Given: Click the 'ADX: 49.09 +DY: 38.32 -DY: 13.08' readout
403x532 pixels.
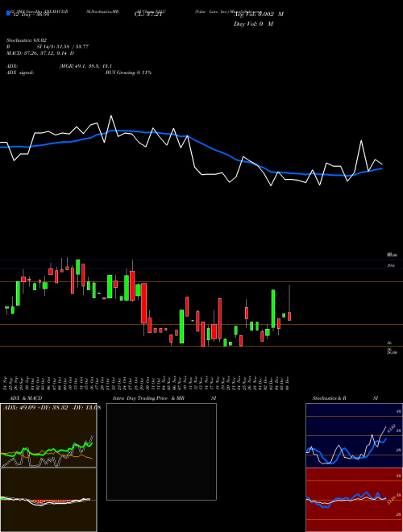Looking at the screenshot, I should tap(52, 408).
